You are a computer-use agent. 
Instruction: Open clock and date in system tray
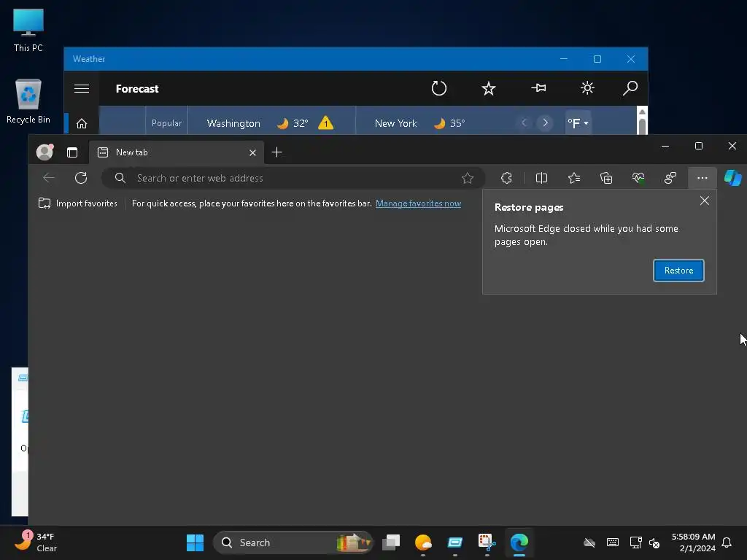click(693, 542)
